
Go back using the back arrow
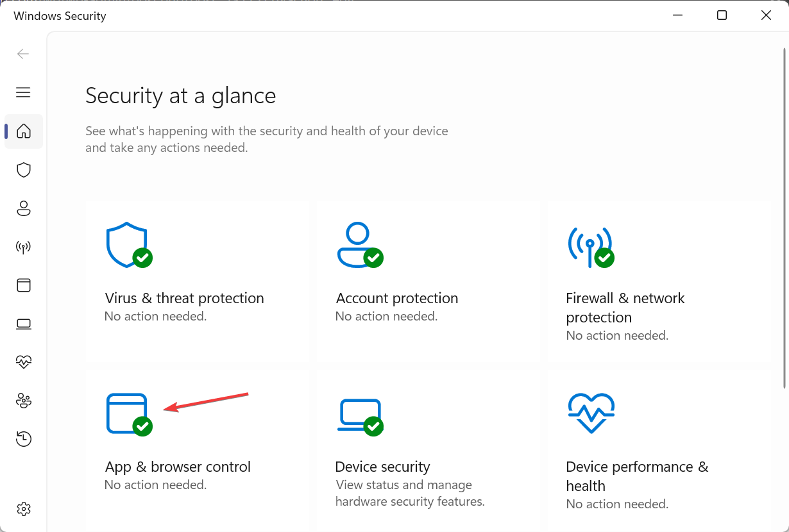coord(24,54)
